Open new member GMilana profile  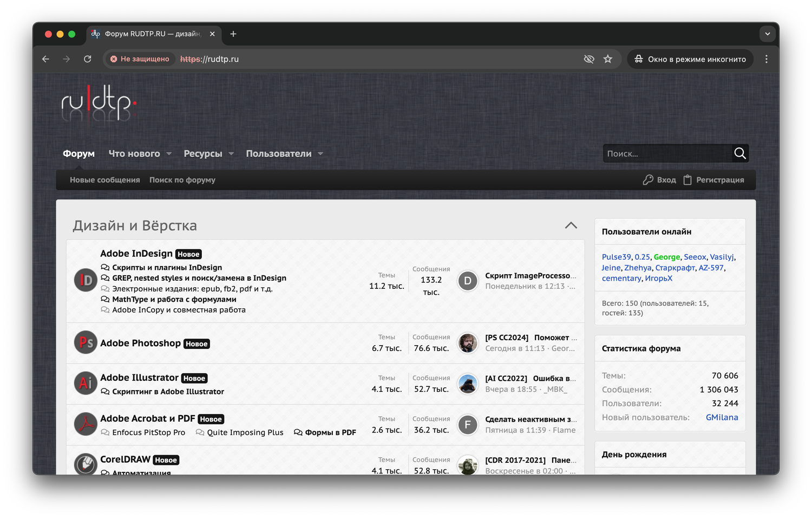tap(722, 417)
